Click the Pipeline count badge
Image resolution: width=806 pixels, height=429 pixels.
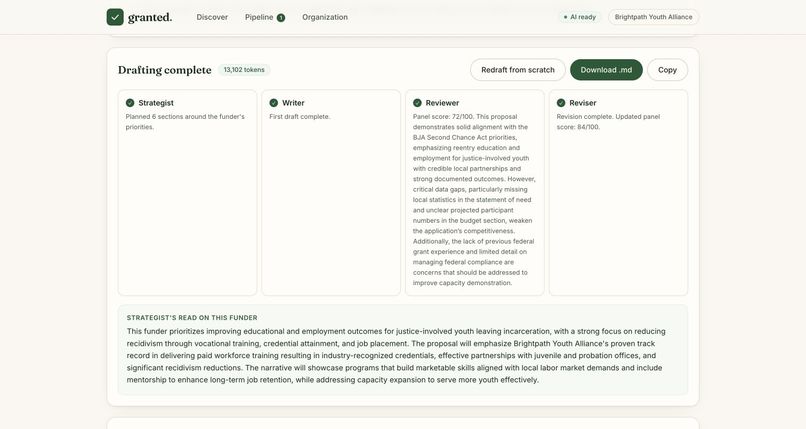[x=281, y=17]
